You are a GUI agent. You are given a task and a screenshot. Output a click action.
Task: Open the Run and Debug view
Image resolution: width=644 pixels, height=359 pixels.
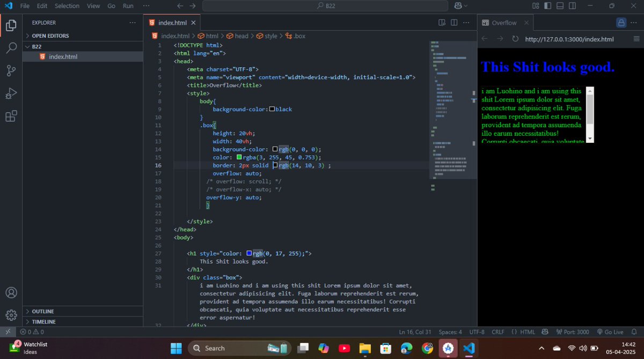(11, 93)
